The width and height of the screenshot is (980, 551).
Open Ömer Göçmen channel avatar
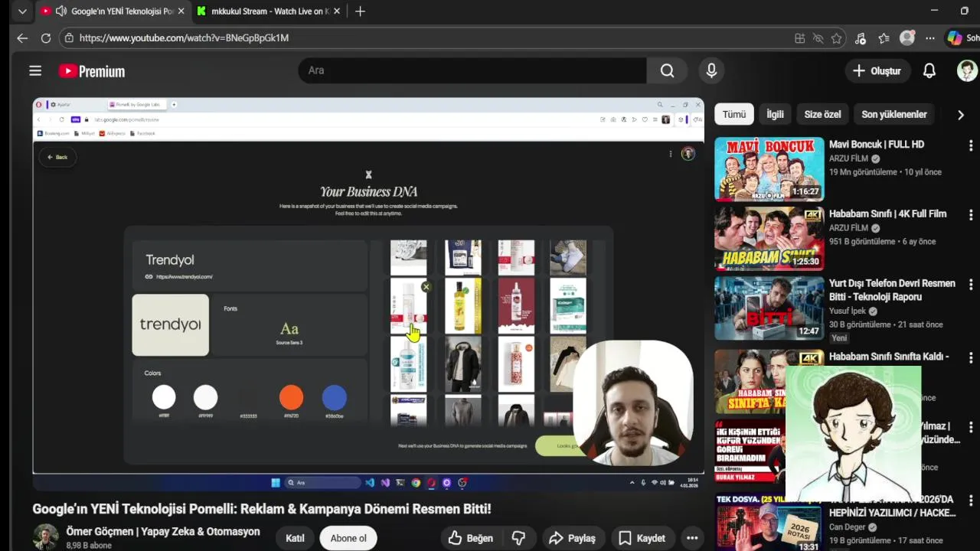45,537
